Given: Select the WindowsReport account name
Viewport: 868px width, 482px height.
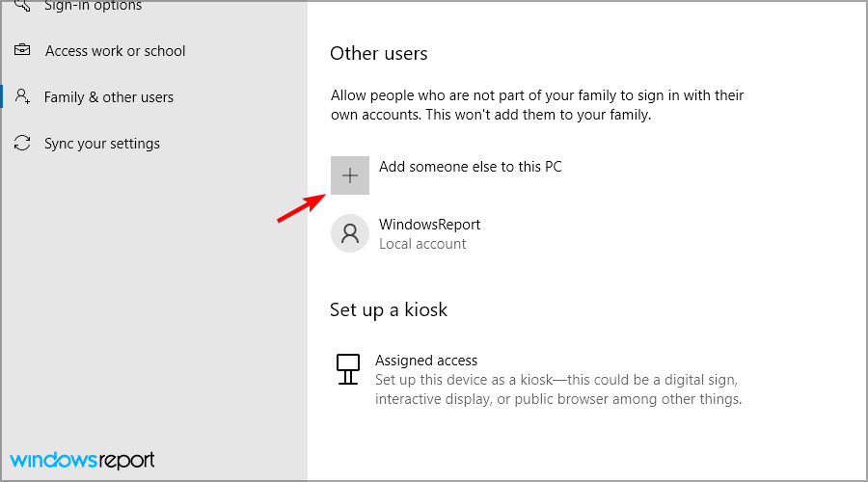Looking at the screenshot, I should pyautogui.click(x=429, y=225).
